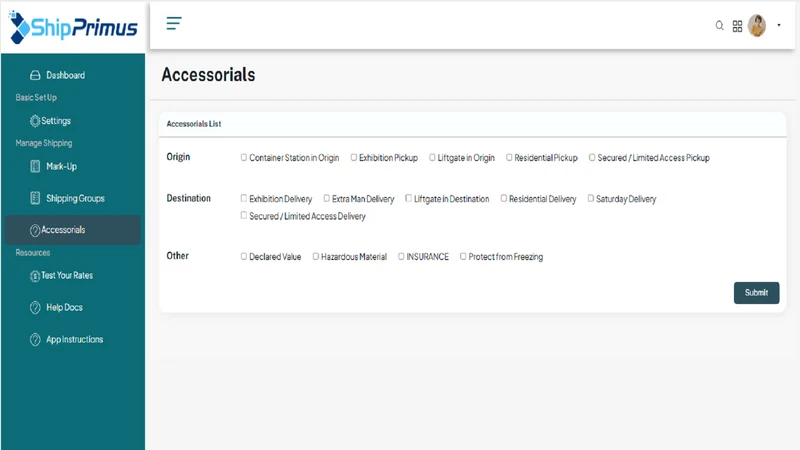The image size is (800, 450).
Task: Enable Residential Delivery
Action: pyautogui.click(x=504, y=198)
